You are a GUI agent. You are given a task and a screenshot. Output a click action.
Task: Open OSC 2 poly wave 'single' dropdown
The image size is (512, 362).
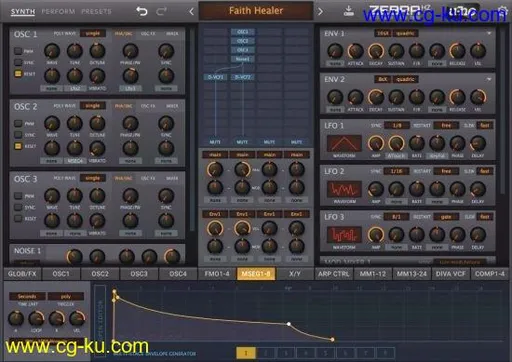[x=93, y=106]
